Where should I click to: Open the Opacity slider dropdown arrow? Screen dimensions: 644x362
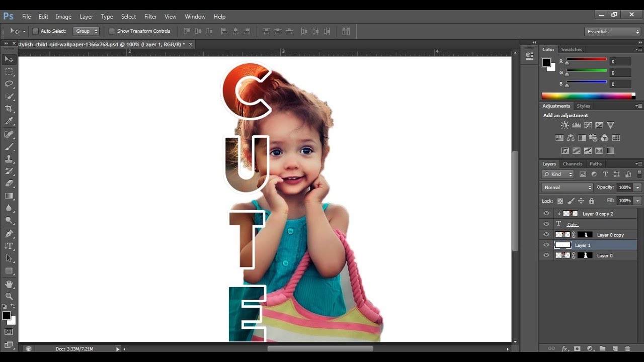click(637, 187)
